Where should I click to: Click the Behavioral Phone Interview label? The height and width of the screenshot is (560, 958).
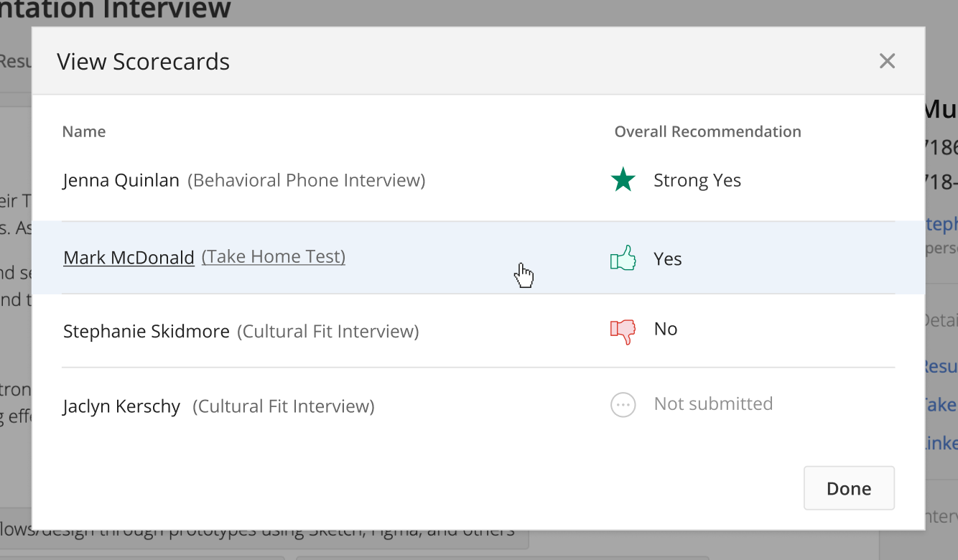pyautogui.click(x=307, y=180)
